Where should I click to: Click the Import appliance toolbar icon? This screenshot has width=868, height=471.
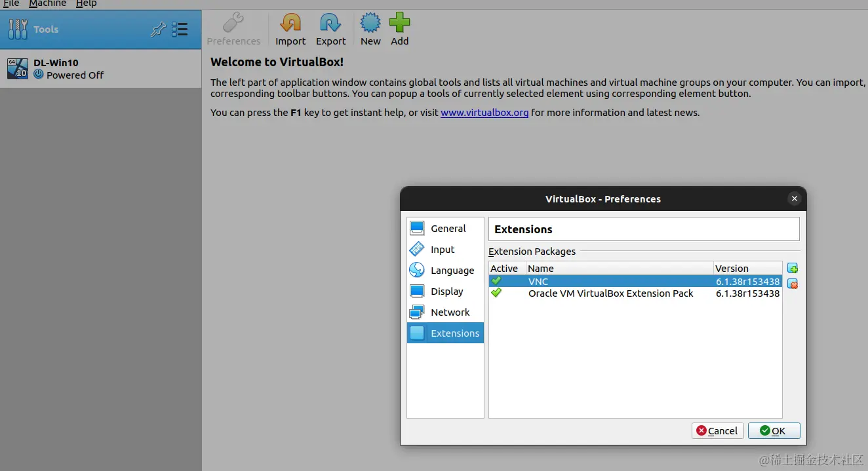[290, 23]
